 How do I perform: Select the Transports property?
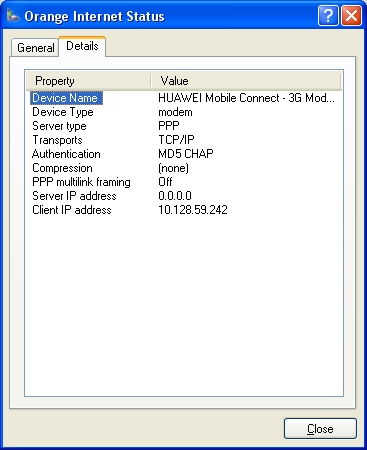pos(57,140)
